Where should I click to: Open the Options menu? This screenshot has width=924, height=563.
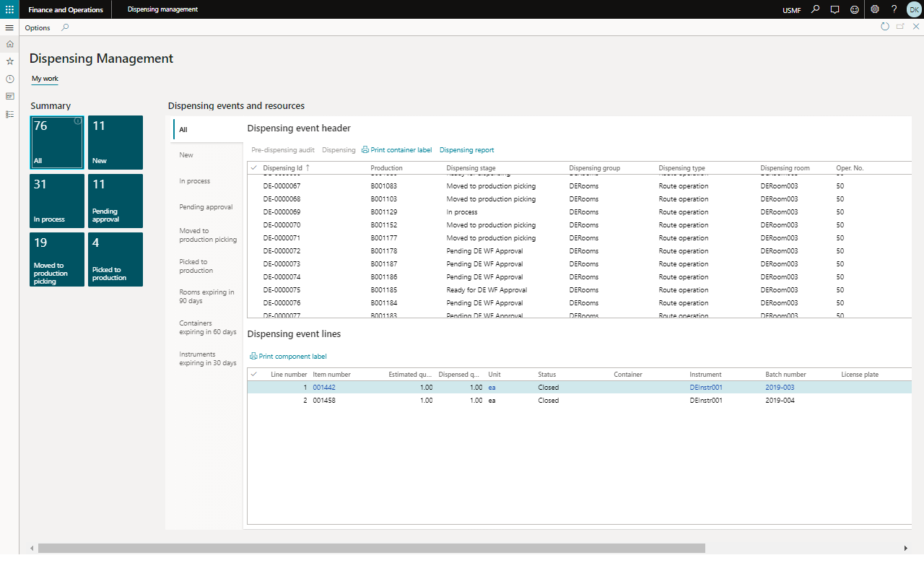(38, 27)
